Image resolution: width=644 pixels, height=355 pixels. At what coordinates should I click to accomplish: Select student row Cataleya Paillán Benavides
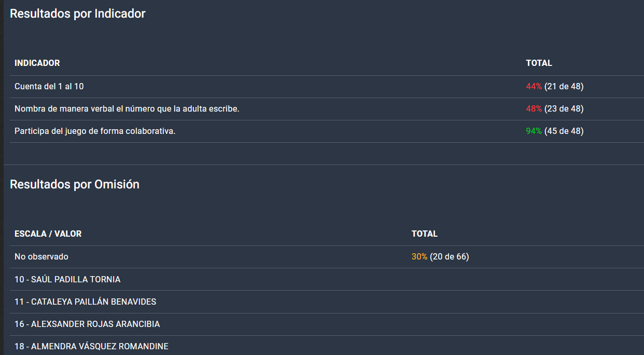click(x=86, y=302)
